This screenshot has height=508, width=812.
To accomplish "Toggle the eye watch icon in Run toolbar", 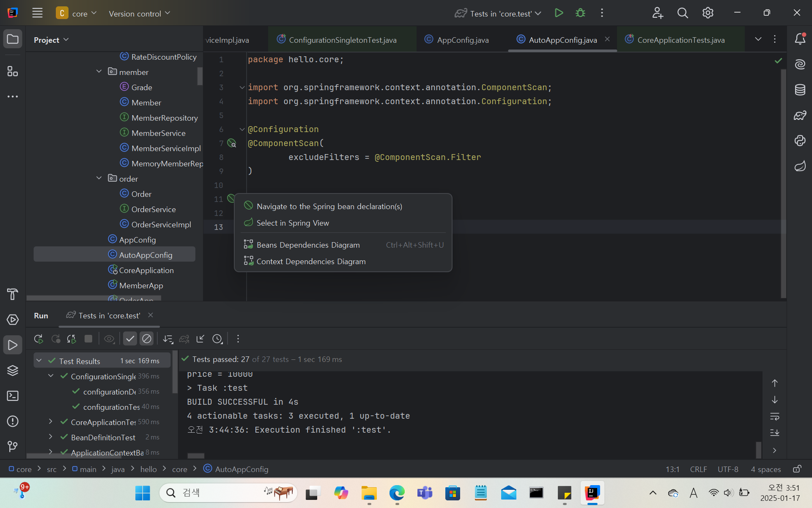I will point(109,339).
